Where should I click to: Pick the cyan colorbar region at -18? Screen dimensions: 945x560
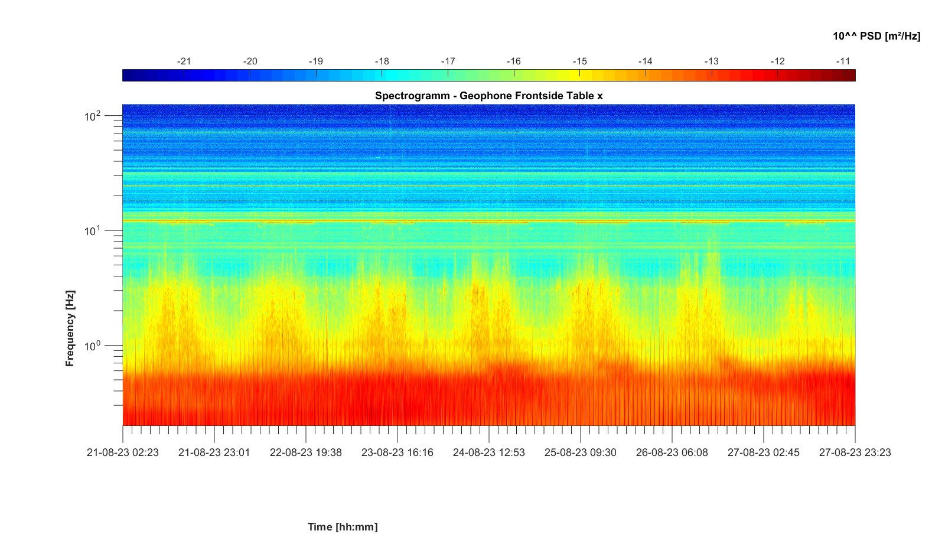(x=382, y=76)
